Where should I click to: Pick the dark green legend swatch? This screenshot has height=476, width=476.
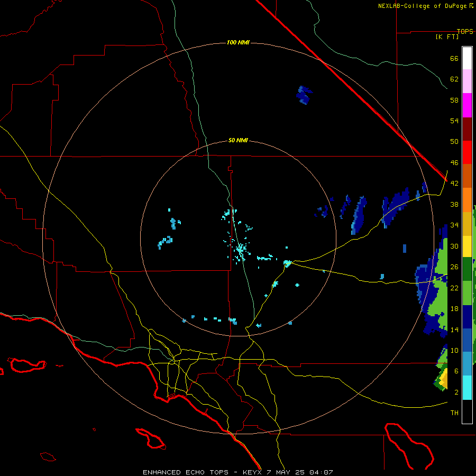467,269
